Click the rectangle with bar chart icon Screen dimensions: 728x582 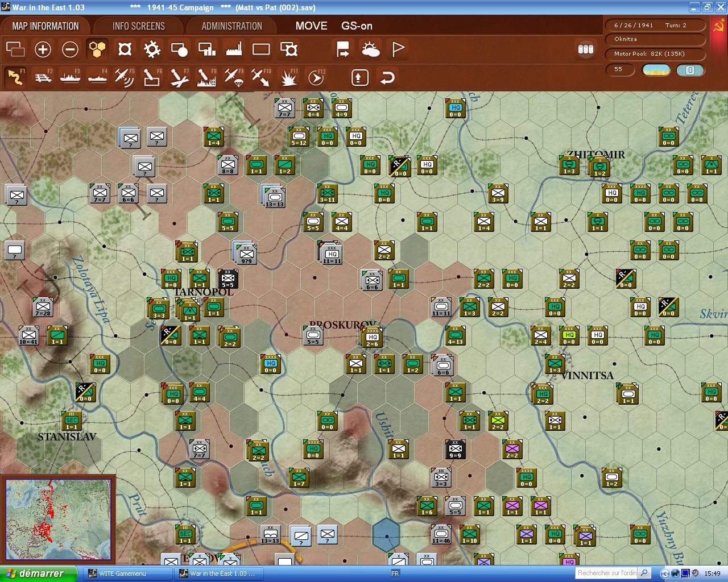[206, 49]
